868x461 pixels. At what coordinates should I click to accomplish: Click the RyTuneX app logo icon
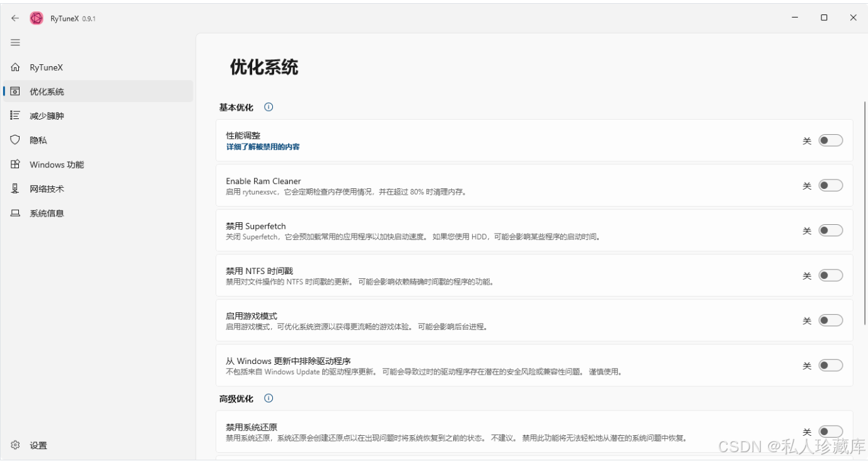tap(37, 18)
